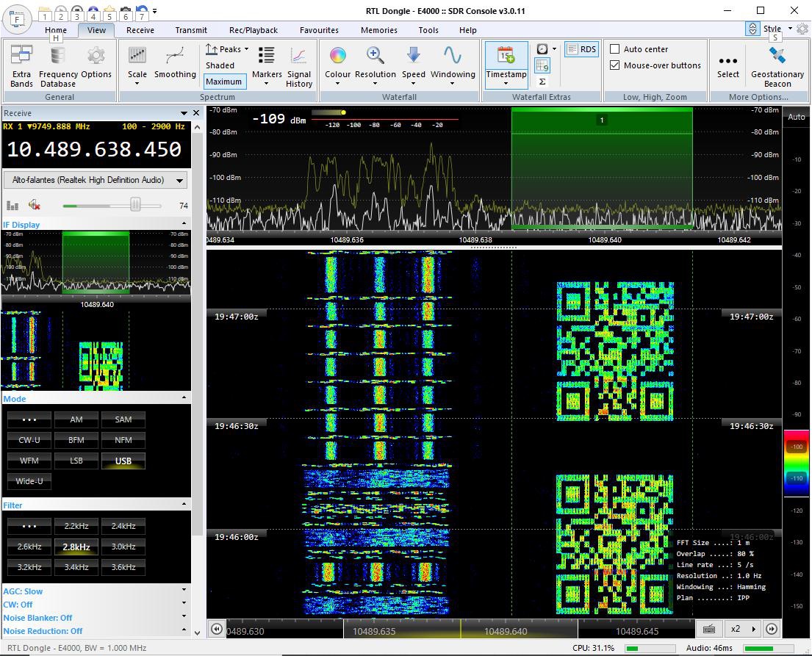The image size is (812, 656).
Task: Click the keyboard icon on frequency bar
Action: (x=709, y=629)
